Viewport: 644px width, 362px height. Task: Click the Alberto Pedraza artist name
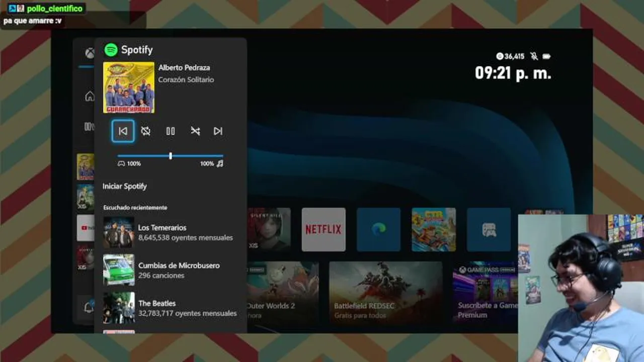(x=184, y=67)
